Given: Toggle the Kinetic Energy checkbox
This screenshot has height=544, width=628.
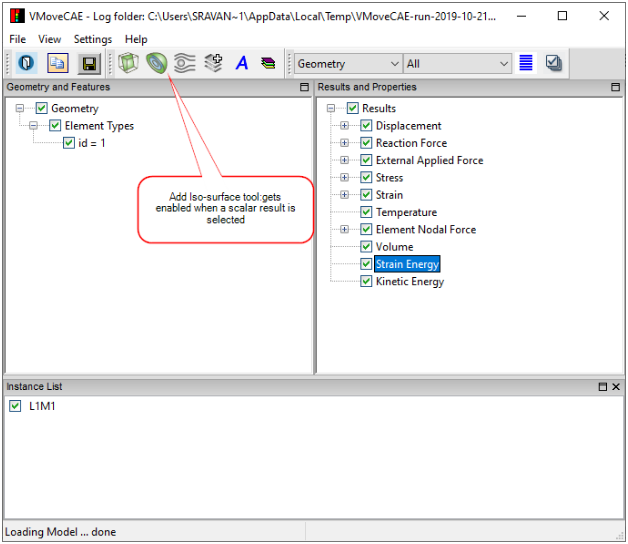Looking at the screenshot, I should coord(366,281).
